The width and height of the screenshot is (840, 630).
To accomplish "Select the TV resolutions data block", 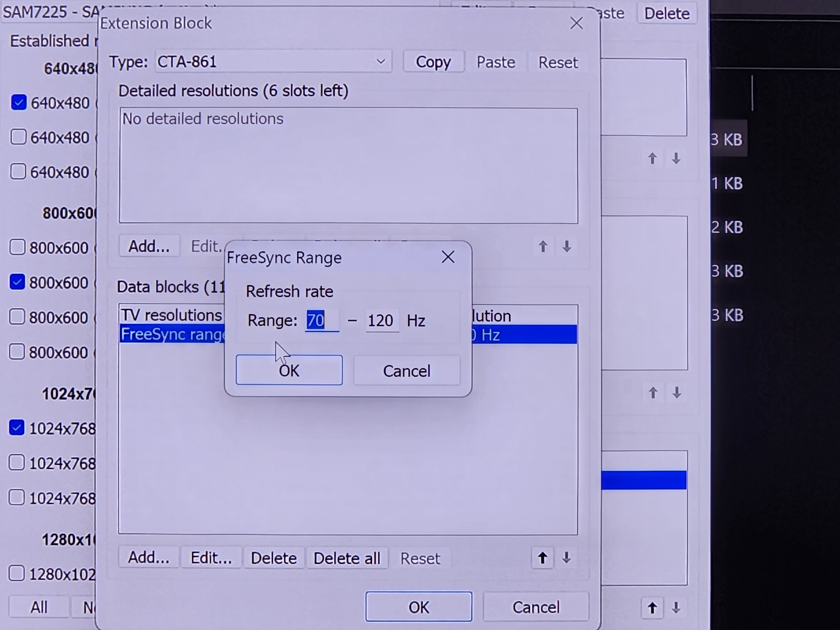I will coord(171,315).
